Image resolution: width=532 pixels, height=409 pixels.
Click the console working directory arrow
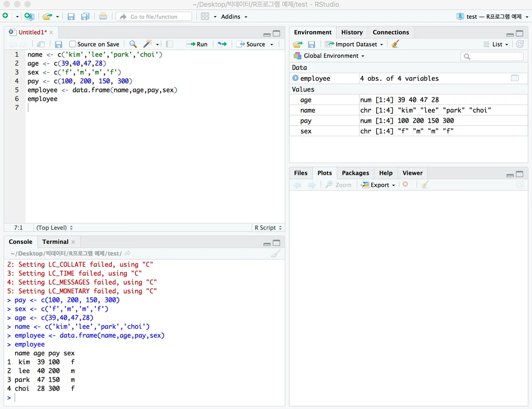point(127,253)
